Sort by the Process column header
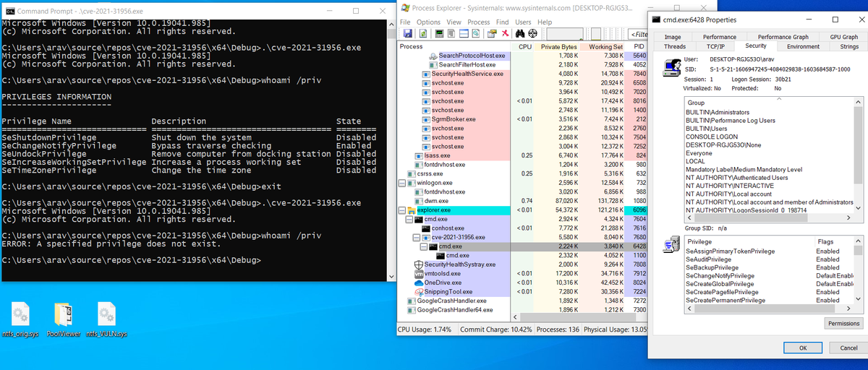Image resolution: width=868 pixels, height=370 pixels. [454, 46]
